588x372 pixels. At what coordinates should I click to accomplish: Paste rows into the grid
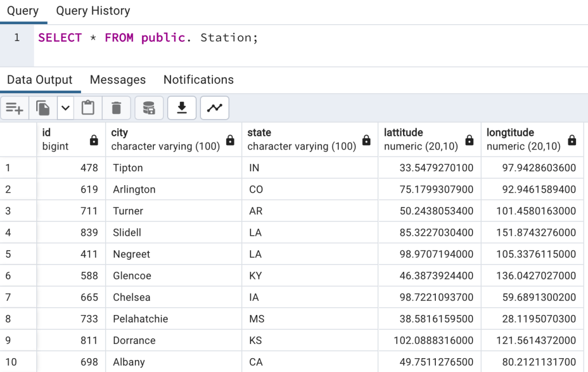(88, 108)
